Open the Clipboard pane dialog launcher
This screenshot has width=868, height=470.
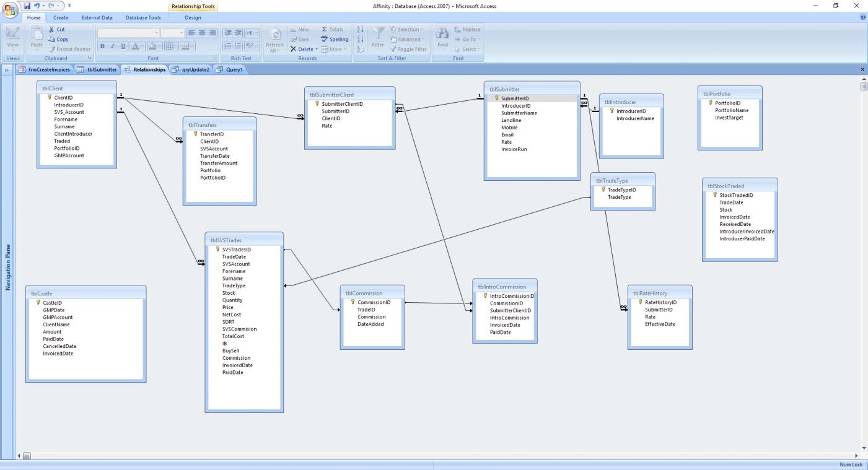(90, 58)
